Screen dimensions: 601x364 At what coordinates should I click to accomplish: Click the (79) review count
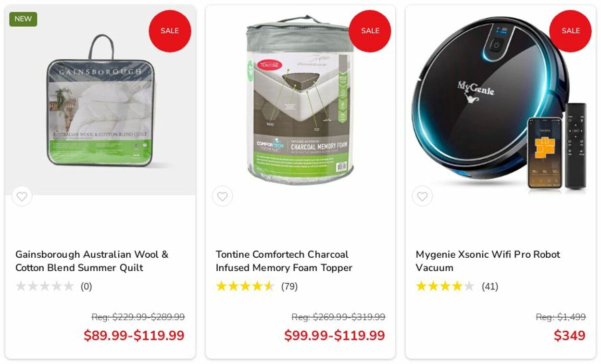pos(289,287)
